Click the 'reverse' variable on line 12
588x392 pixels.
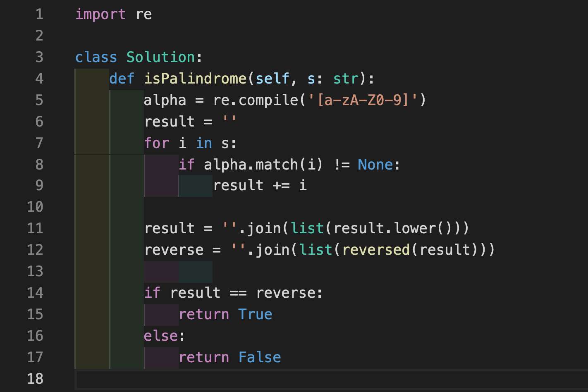coord(174,250)
